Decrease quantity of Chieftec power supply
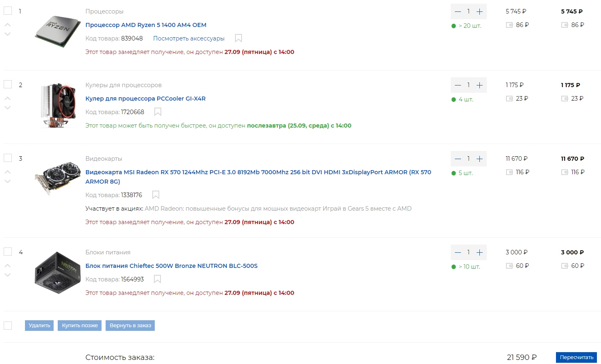Image resolution: width=601 pixels, height=364 pixels. coord(458,252)
